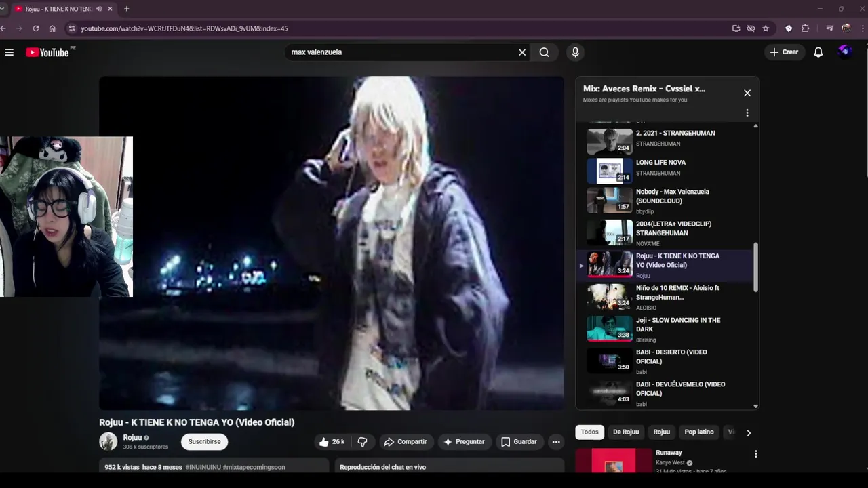The height and width of the screenshot is (488, 868).
Task: Open browser profile avatar in toolbar
Action: [846, 28]
